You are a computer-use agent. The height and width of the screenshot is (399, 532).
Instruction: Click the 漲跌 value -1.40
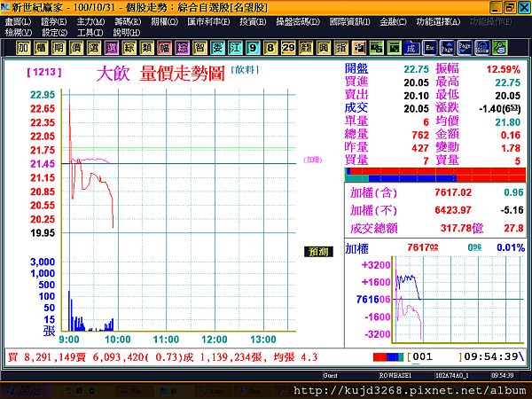(x=499, y=109)
